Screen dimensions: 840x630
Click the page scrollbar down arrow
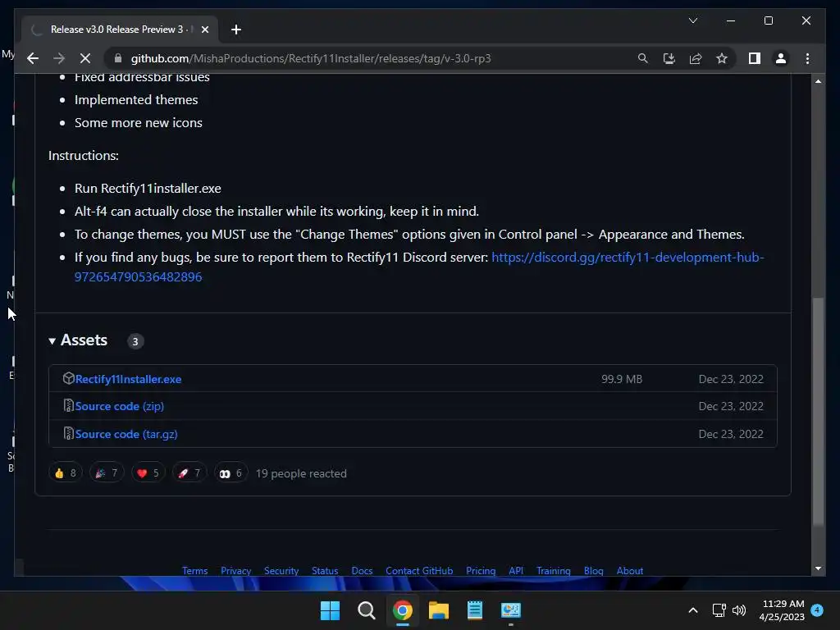click(818, 568)
